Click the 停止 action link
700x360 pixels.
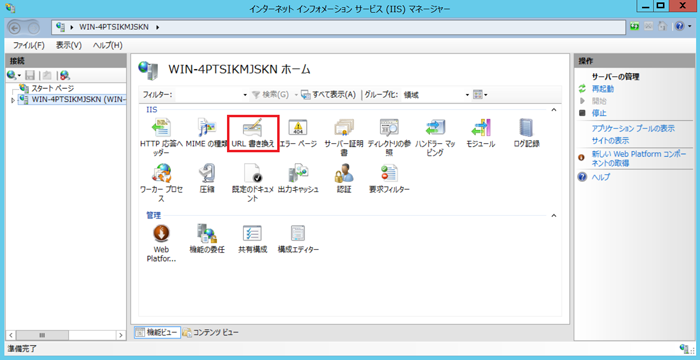tap(599, 113)
